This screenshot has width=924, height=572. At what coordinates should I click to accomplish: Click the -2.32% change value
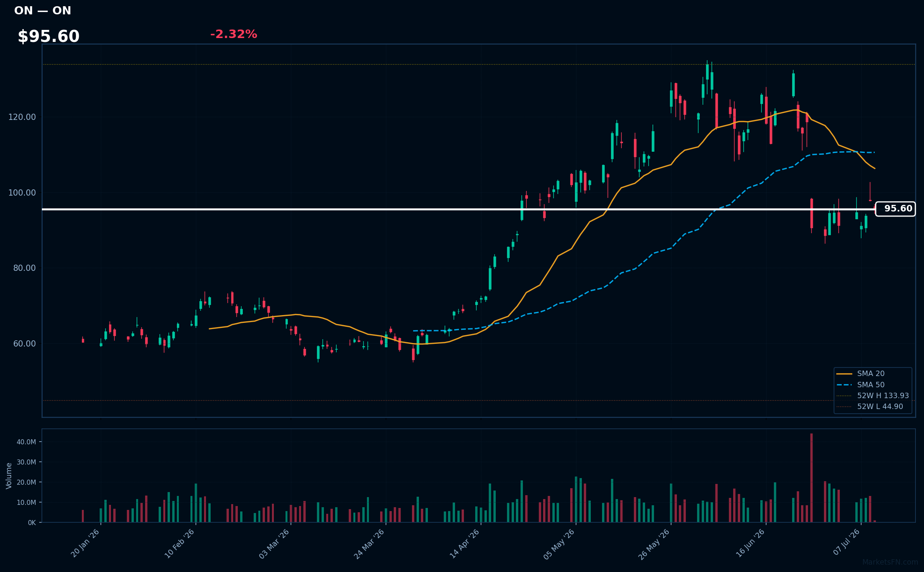(234, 34)
